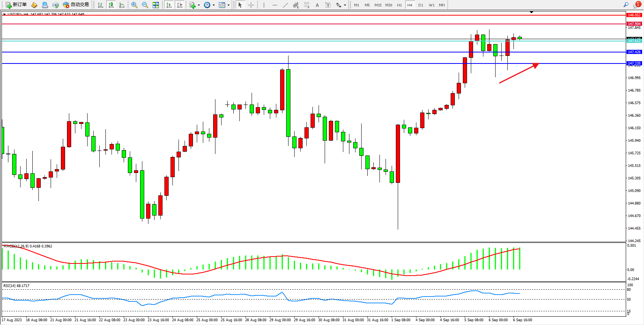Image resolution: width=644 pixels, height=325 pixels.
Task: Expand the periodicity clock dropdown arrow
Action: point(214,5)
